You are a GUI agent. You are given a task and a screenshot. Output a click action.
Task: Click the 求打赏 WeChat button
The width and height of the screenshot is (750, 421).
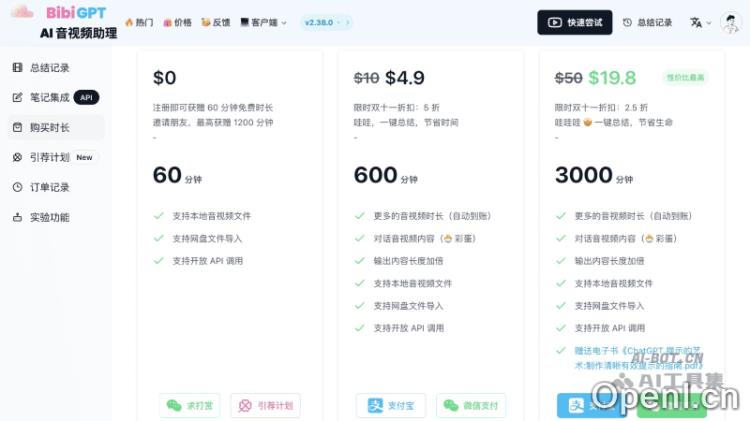(x=190, y=405)
